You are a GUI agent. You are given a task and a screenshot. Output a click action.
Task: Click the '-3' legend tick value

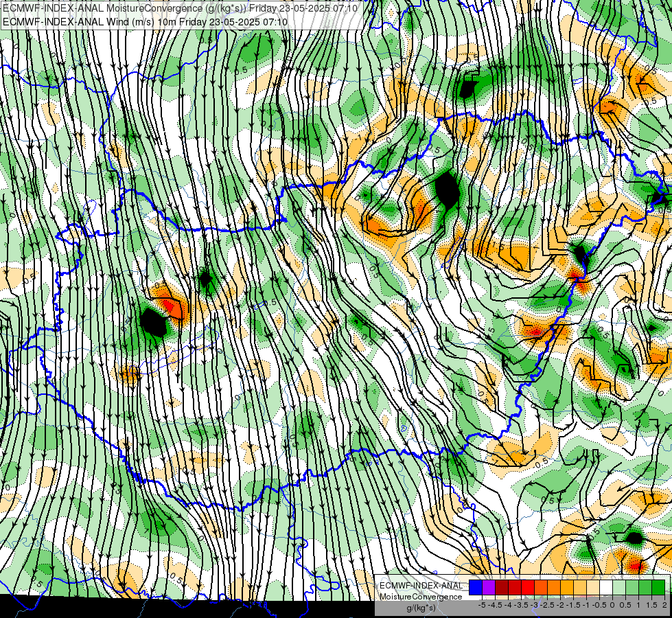pos(535,605)
